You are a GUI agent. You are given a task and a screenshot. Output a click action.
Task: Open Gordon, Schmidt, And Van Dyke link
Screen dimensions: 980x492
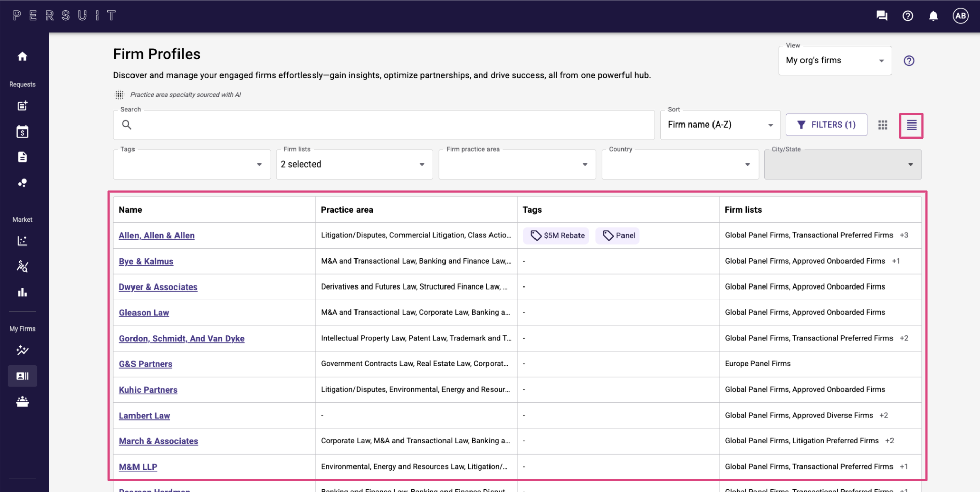[x=182, y=338]
